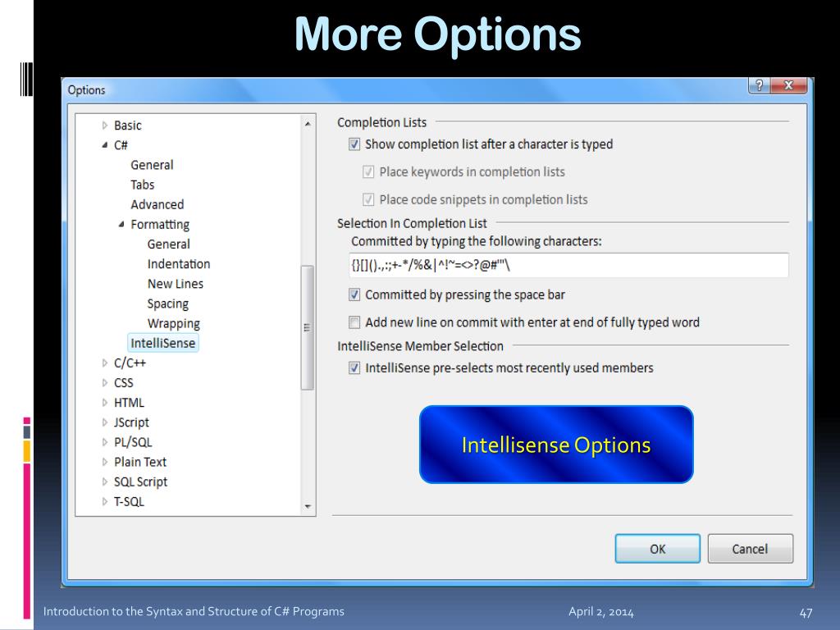840x630 pixels.
Task: Click the More Options slide title
Action: click(x=438, y=34)
